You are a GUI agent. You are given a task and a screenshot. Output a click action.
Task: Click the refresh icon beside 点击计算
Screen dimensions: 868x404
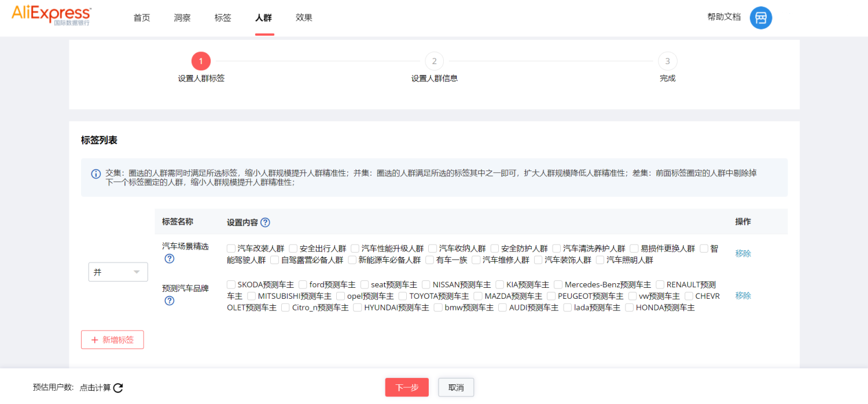pos(118,388)
